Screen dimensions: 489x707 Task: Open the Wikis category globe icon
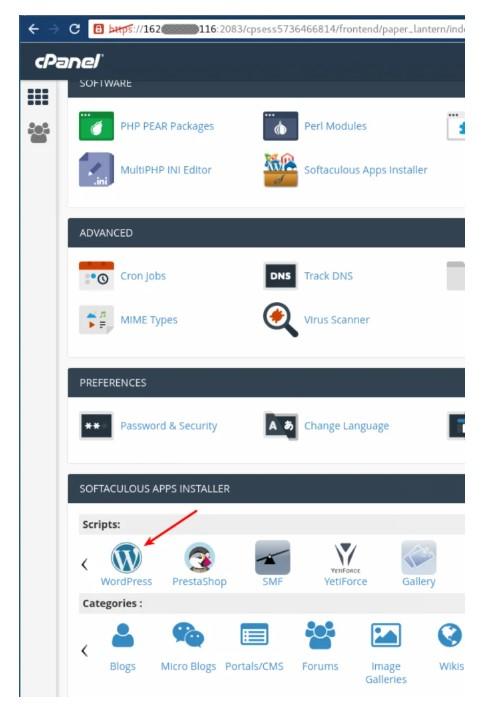(450, 635)
